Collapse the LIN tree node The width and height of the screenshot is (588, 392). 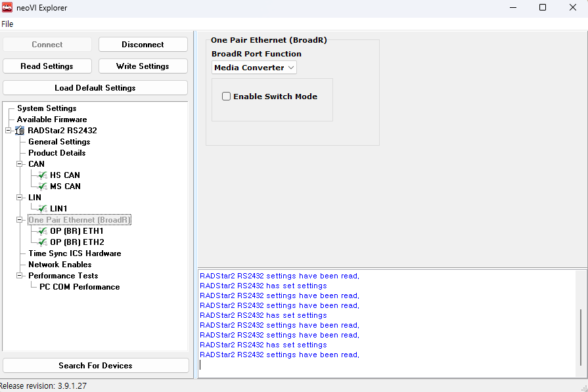(20, 198)
